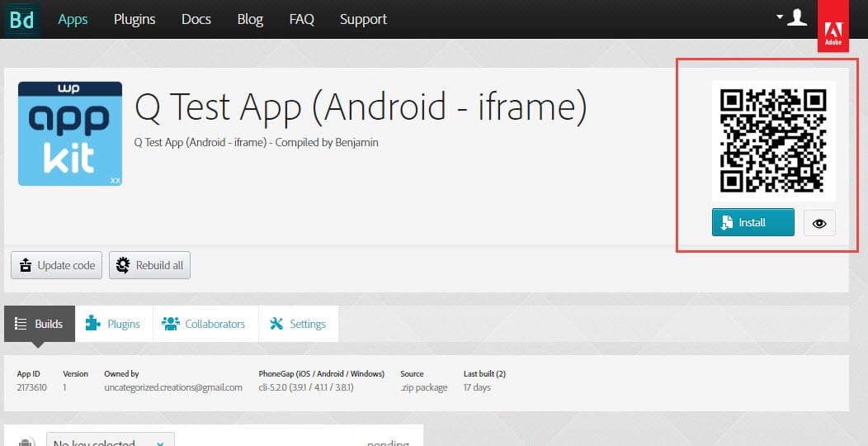868x446 pixels.
Task: Open the Collaborators tab
Action: [205, 324]
